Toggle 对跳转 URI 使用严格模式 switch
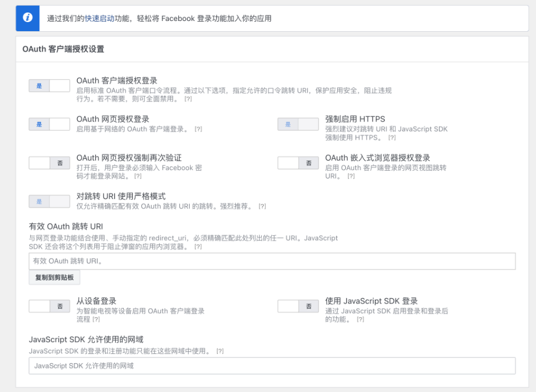Image resolution: width=536 pixels, height=392 pixels. pyautogui.click(x=49, y=201)
